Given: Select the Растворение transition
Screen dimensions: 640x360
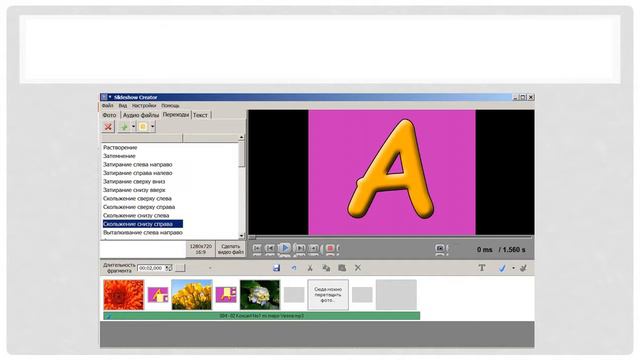Looking at the screenshot, I should point(120,147).
